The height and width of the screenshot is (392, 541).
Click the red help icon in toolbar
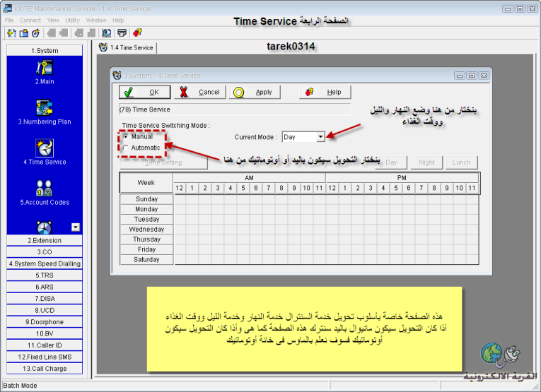click(x=136, y=32)
